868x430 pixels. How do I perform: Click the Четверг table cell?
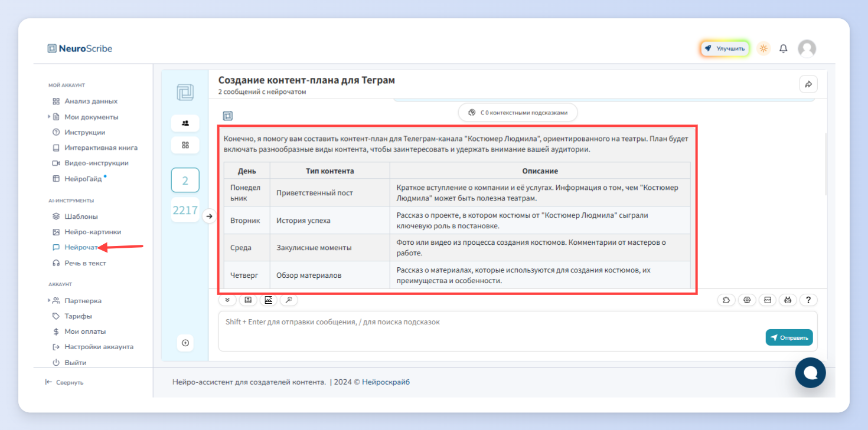pyautogui.click(x=247, y=275)
